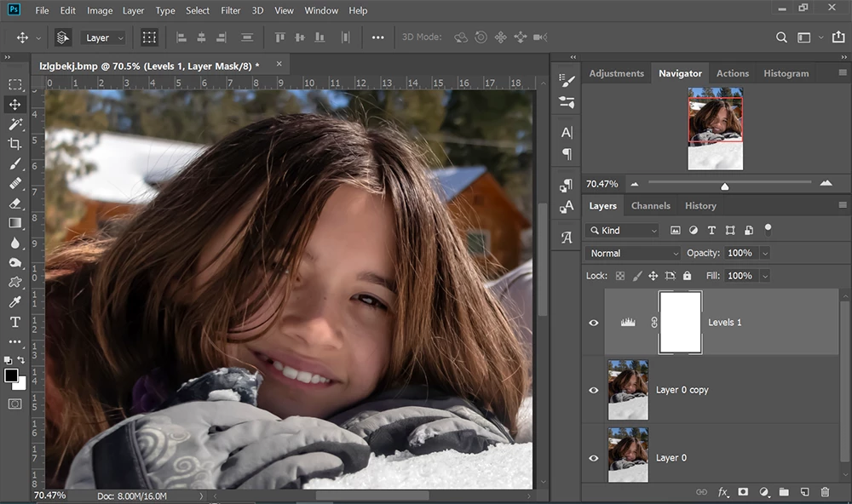Click the foreground color swatch

(x=11, y=375)
